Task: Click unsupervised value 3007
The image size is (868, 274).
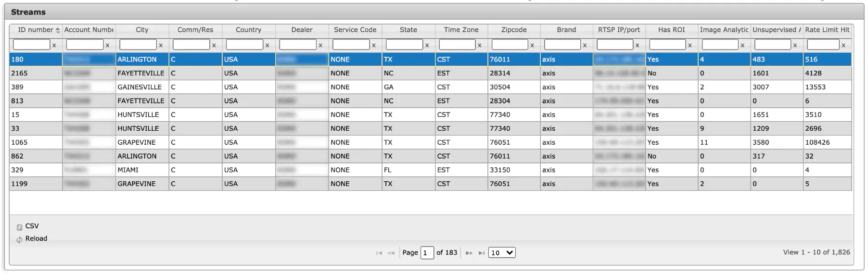Action: (777, 87)
